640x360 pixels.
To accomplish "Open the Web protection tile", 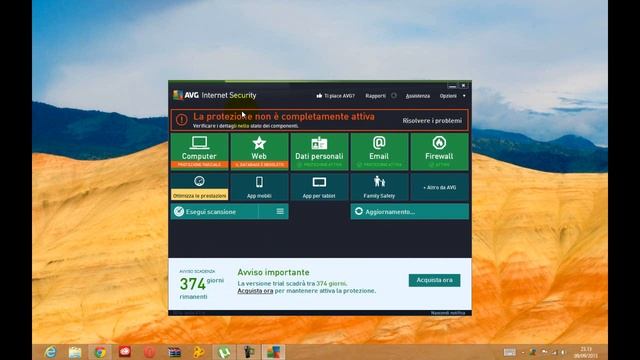I will 259,151.
